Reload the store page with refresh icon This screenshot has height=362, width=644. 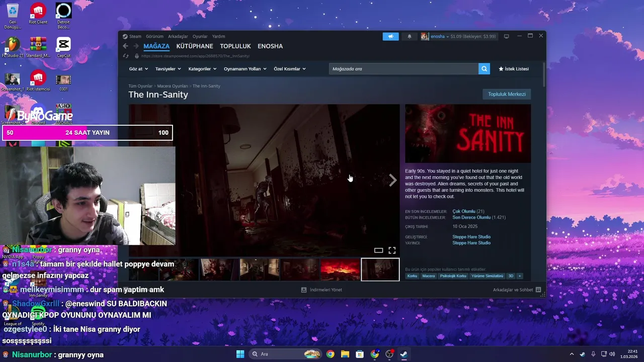126,56
